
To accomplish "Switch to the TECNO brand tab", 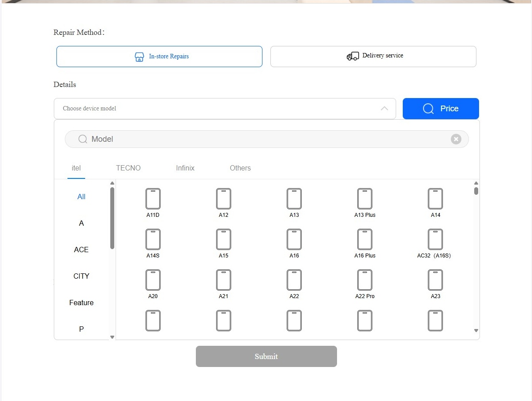I will [128, 168].
